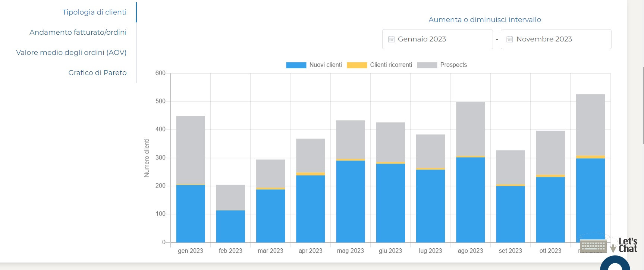This screenshot has width=644, height=270.
Task: Click the yellow Clienti ricorrenti legend swatch
Action: coord(357,65)
